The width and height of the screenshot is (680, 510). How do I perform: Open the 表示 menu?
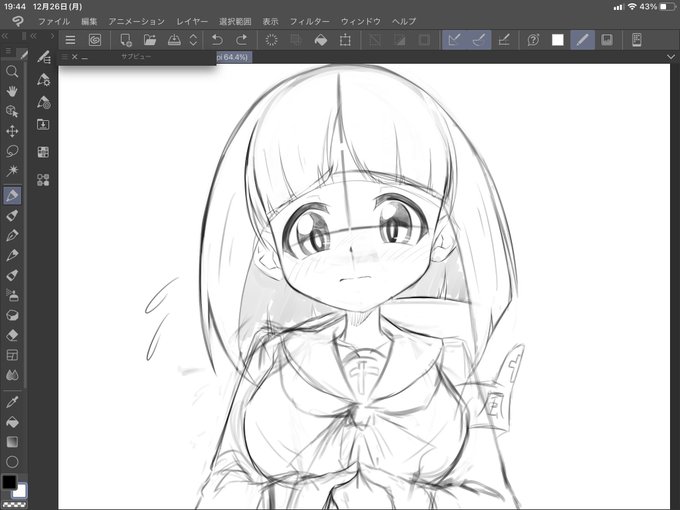point(270,21)
